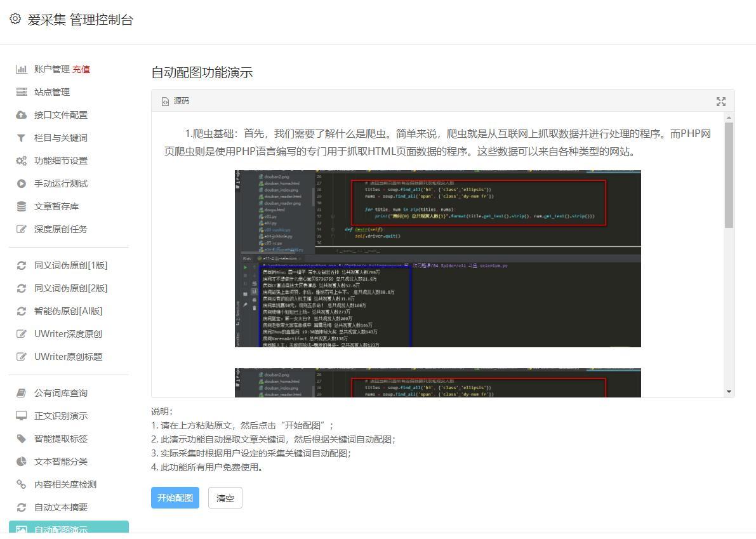Open UWriter深度原创 page
756x539 pixels.
(68, 333)
